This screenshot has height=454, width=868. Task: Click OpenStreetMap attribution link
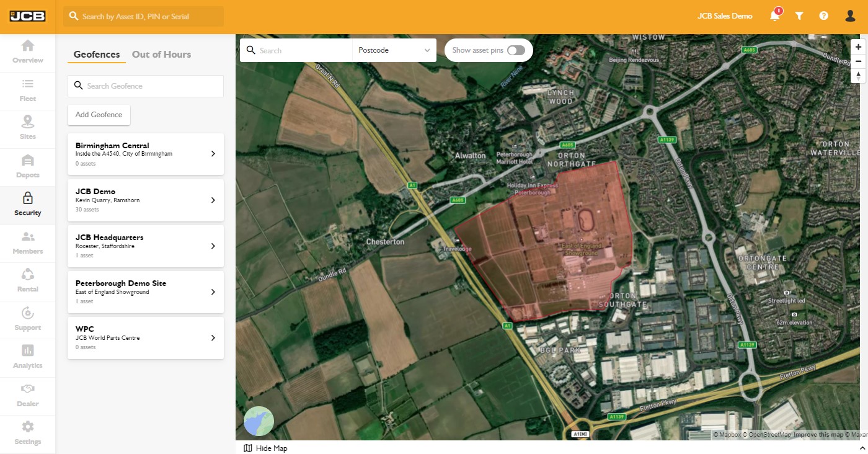[x=766, y=435]
